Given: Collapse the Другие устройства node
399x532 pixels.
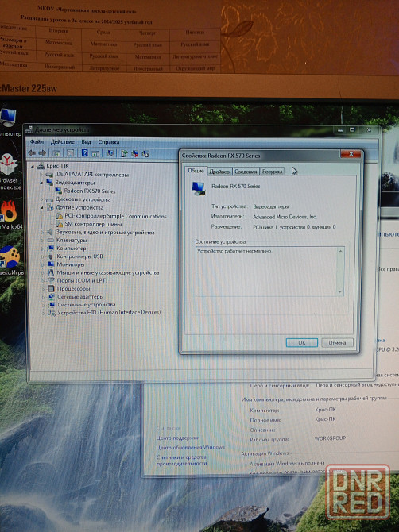Looking at the screenshot, I should (x=42, y=208).
